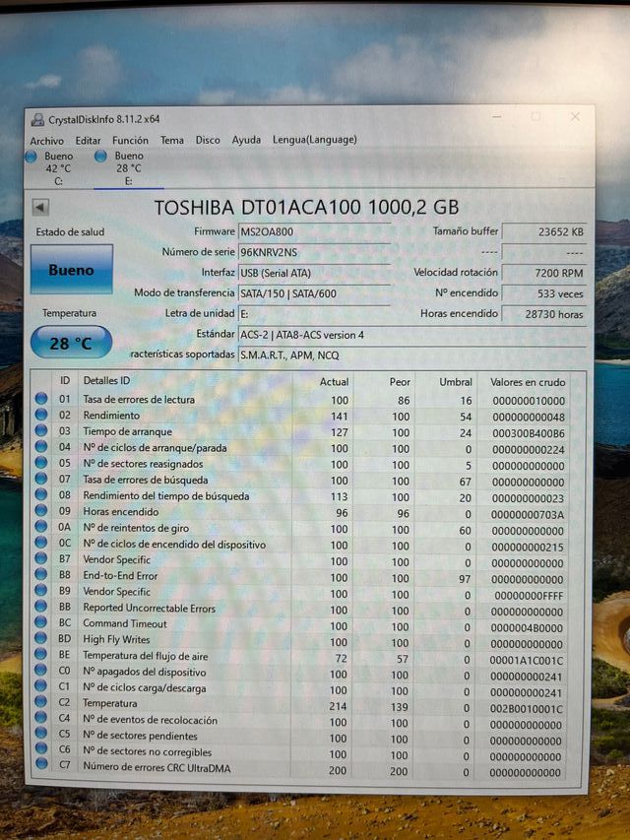630x840 pixels.
Task: Click status icon for Nº de ciclos de encendido del dispositivo
Action: (x=41, y=543)
